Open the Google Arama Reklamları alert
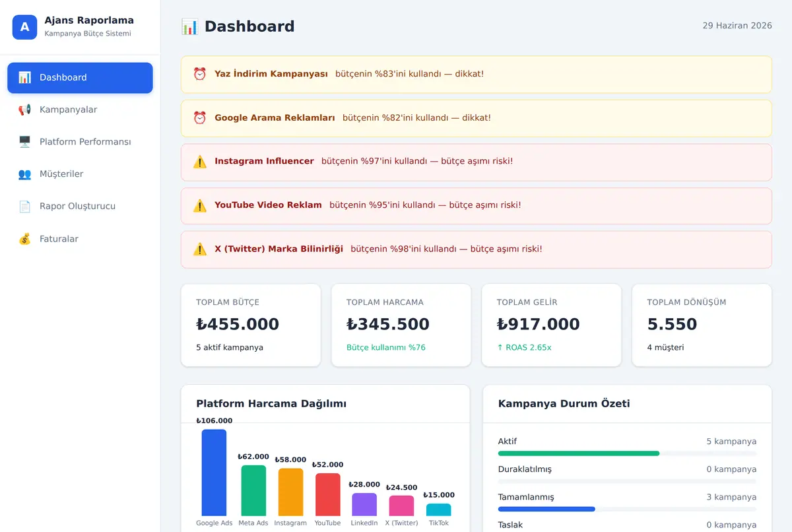The width and height of the screenshot is (792, 532). tap(477, 118)
